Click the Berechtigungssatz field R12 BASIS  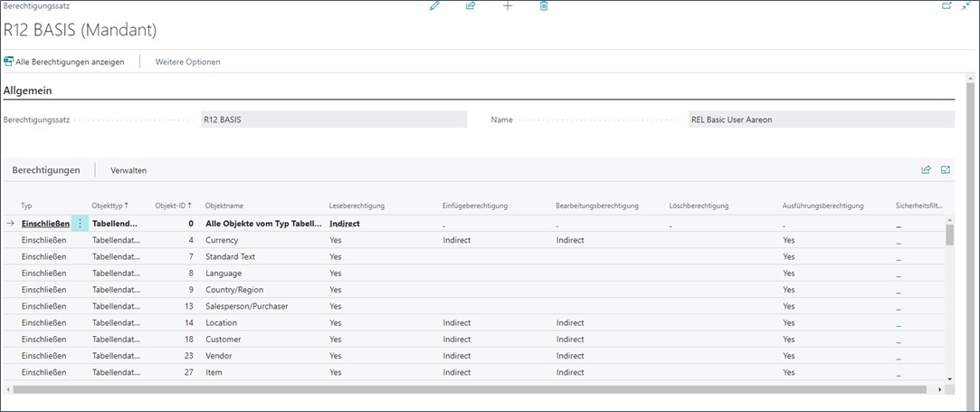tap(333, 120)
